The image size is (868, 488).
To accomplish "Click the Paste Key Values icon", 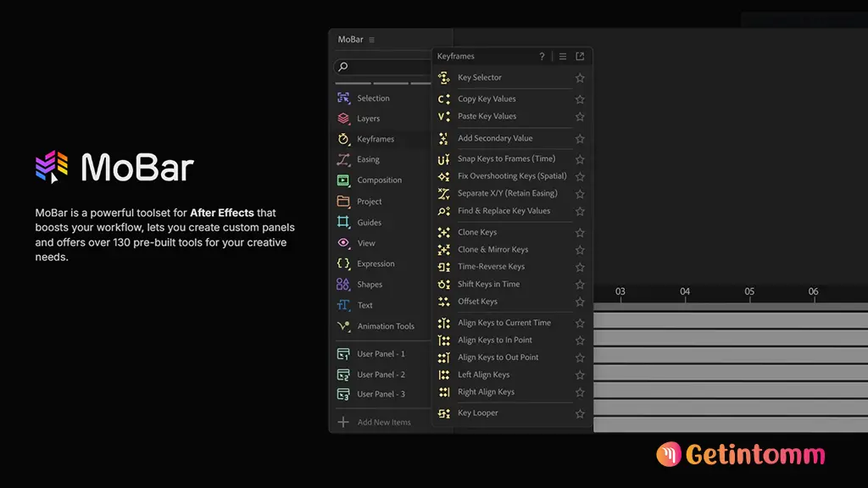I will (x=444, y=116).
